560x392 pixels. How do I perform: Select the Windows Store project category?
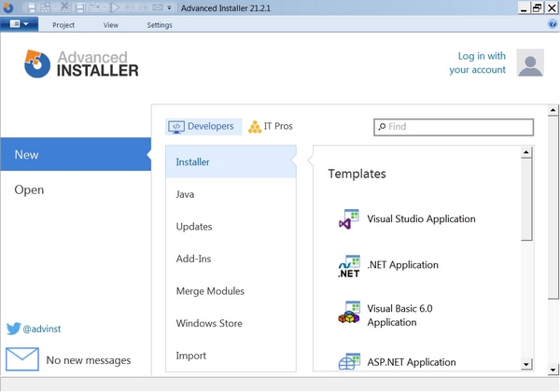(x=231, y=323)
